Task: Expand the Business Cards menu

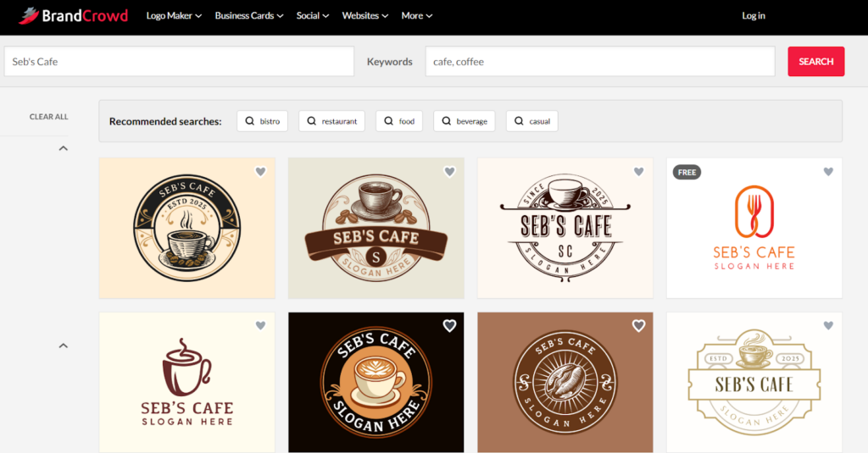Action: pos(248,15)
